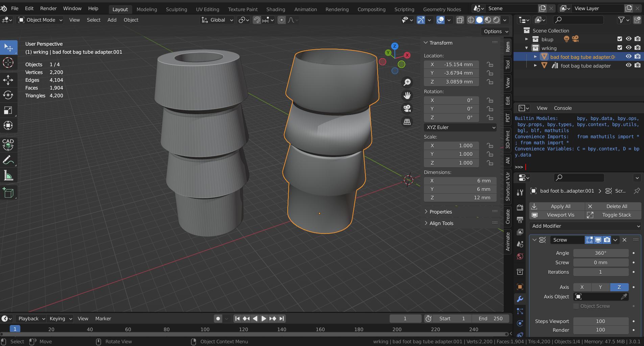Viewport: 644px width, 346px height.
Task: Open Global orientation dropdown
Action: [217, 20]
